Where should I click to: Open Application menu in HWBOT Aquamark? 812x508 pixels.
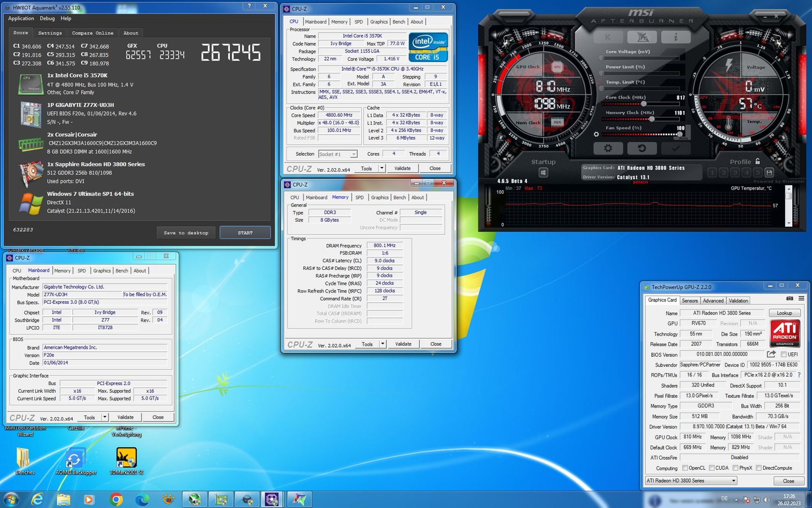[x=21, y=18]
